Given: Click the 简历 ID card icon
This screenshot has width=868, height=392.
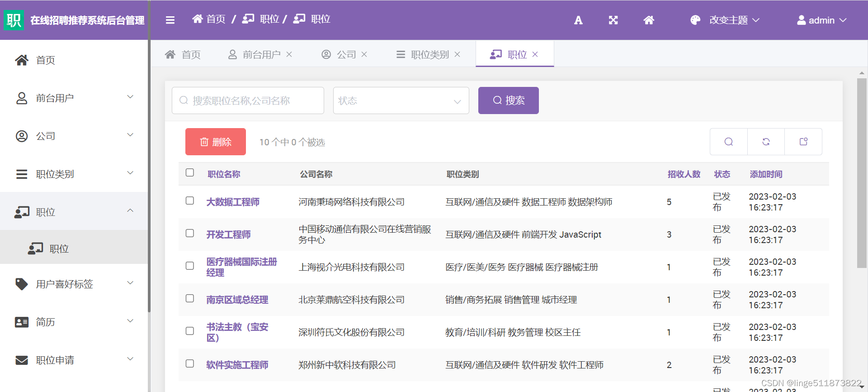Looking at the screenshot, I should coord(22,322).
